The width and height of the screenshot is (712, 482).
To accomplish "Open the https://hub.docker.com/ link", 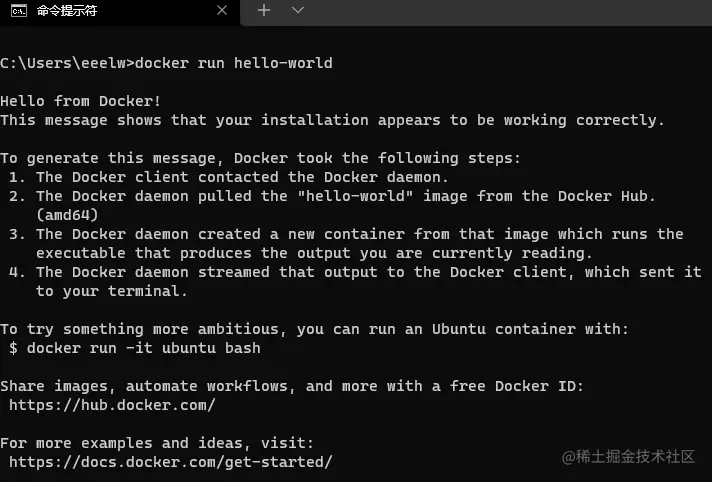I will point(112,405).
